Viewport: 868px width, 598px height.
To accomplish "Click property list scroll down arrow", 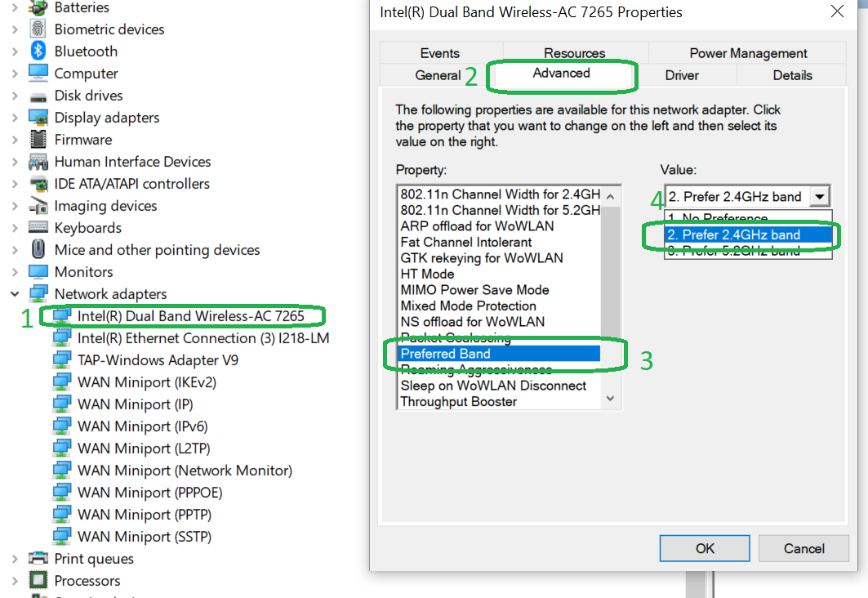I will coord(611,399).
